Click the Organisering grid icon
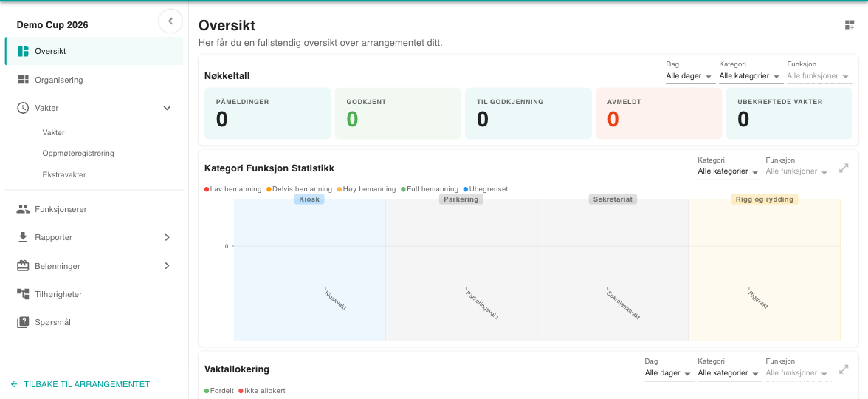The image size is (868, 399). click(23, 80)
